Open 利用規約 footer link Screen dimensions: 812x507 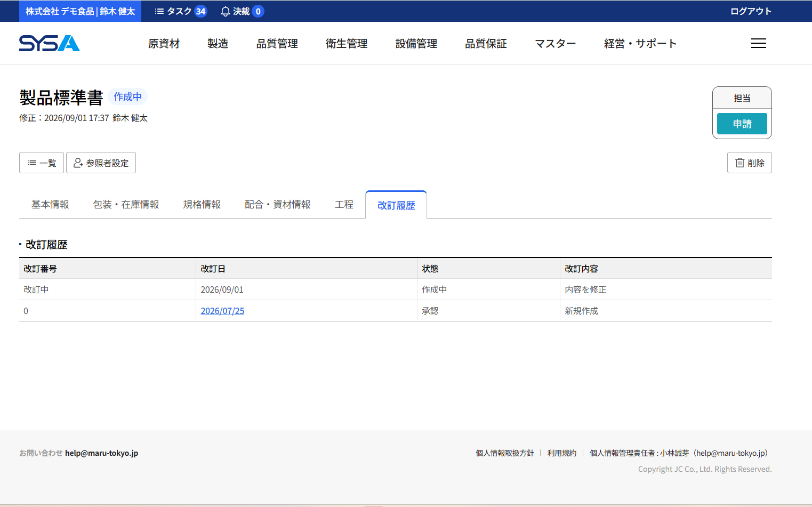pos(561,453)
